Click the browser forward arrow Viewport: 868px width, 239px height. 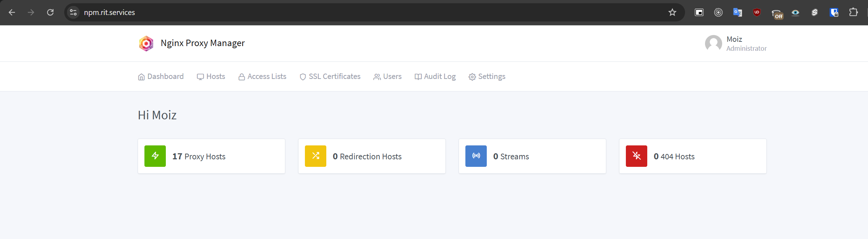(x=31, y=13)
